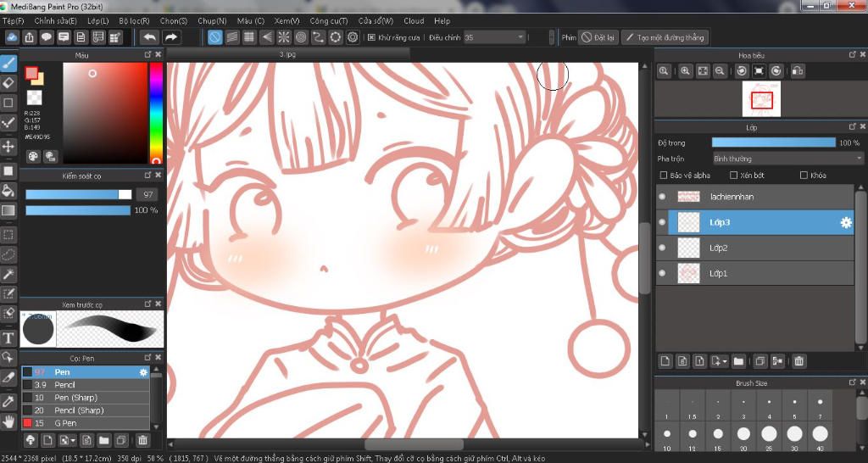Select the Gradient tool

8,210
